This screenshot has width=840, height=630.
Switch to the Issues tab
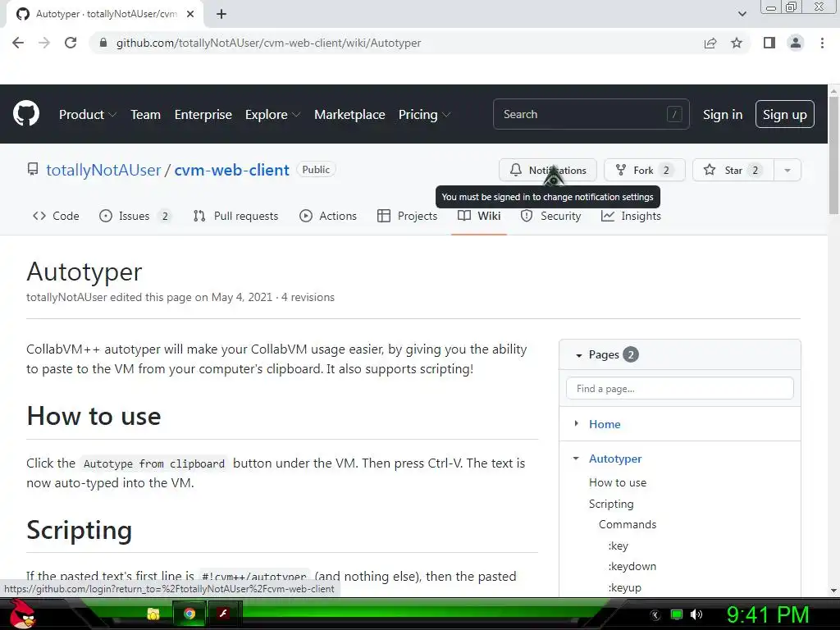pos(135,216)
